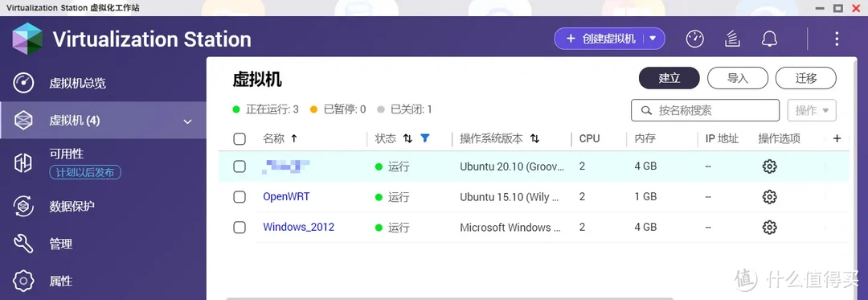This screenshot has height=300, width=868.
Task: Click the properties gear sidebar icon
Action: coord(23,281)
